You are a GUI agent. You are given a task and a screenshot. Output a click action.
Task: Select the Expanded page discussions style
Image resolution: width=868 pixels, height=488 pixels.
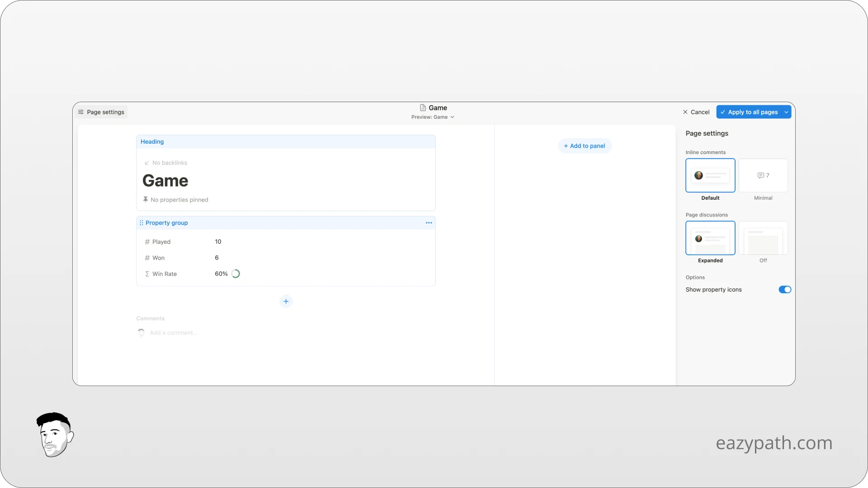tap(710, 238)
